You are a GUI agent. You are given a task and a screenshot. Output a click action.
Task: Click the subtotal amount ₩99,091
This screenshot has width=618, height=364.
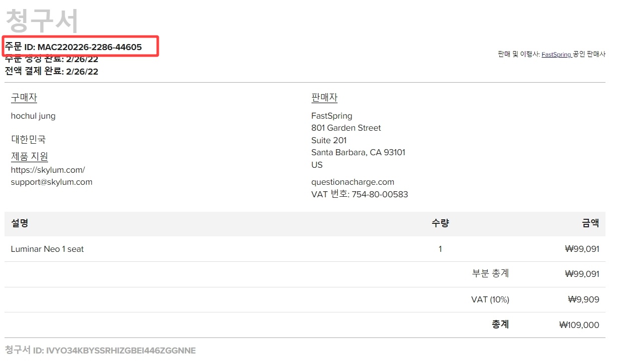pyautogui.click(x=582, y=274)
